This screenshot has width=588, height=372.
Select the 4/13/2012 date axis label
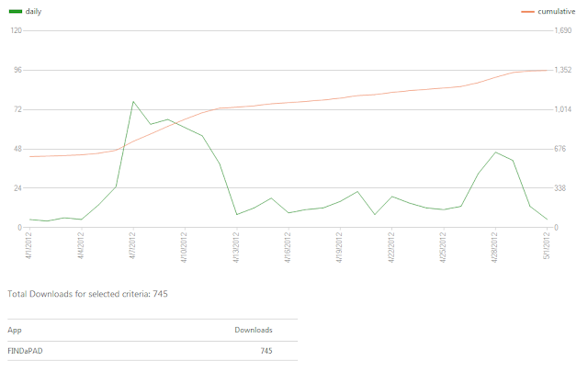[x=236, y=247]
